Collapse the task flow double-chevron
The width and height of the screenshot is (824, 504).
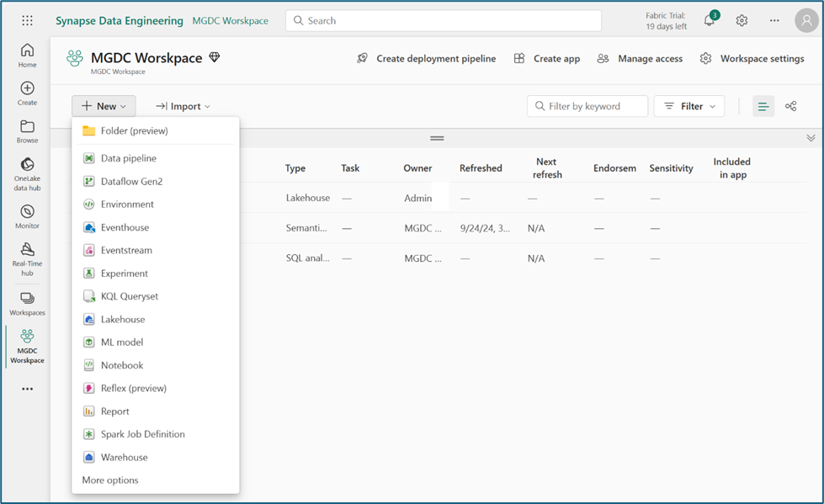(811, 138)
